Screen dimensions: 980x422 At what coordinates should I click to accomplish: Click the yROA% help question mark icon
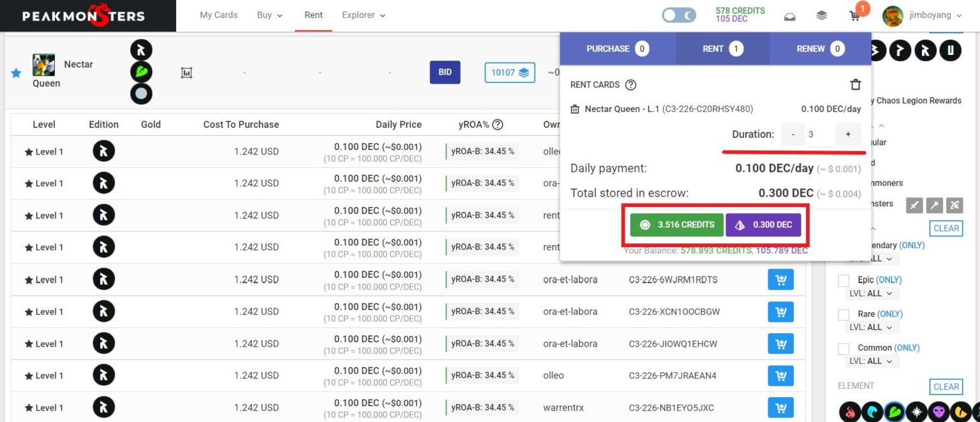click(x=498, y=124)
